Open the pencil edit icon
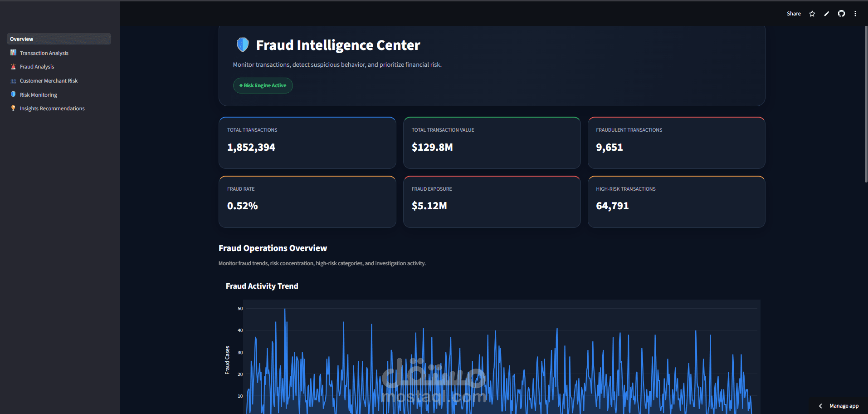Screen dimensions: 868x414 coord(827,14)
